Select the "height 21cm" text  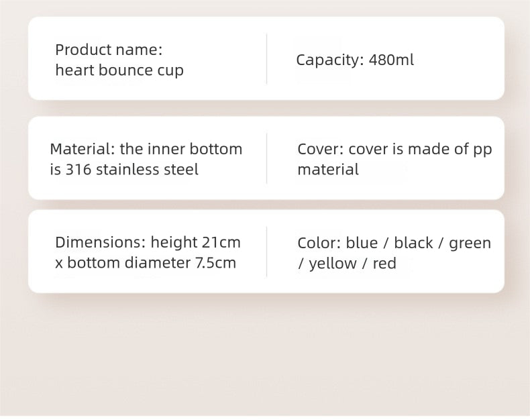coord(196,242)
